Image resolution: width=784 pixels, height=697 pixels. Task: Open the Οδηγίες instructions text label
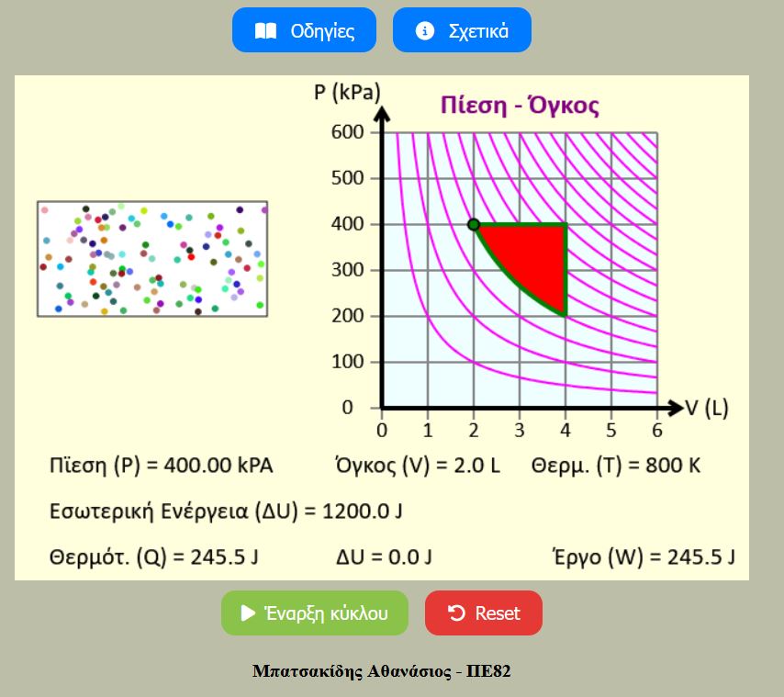[322, 31]
